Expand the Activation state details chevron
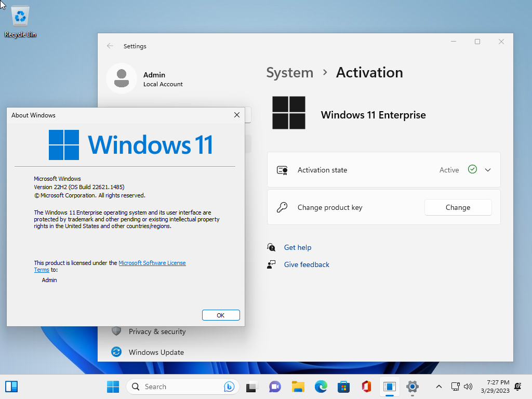Screen dimensions: 532x399 (x=487, y=170)
